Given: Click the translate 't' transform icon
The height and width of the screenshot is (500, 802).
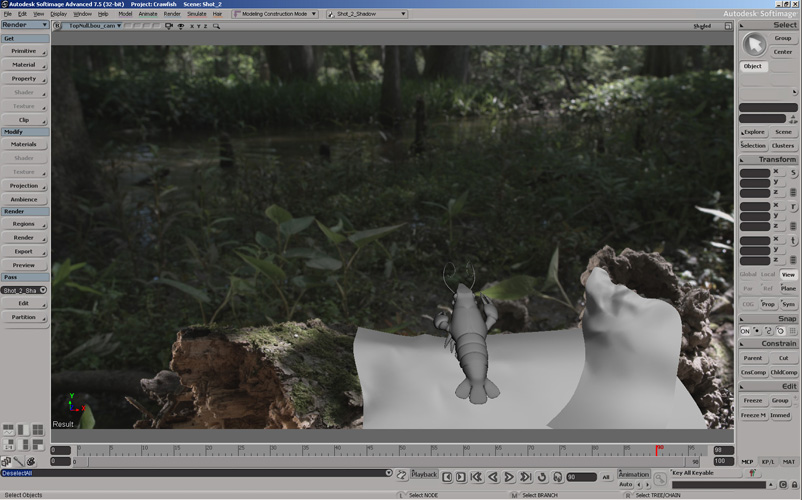Looking at the screenshot, I should click(x=793, y=240).
